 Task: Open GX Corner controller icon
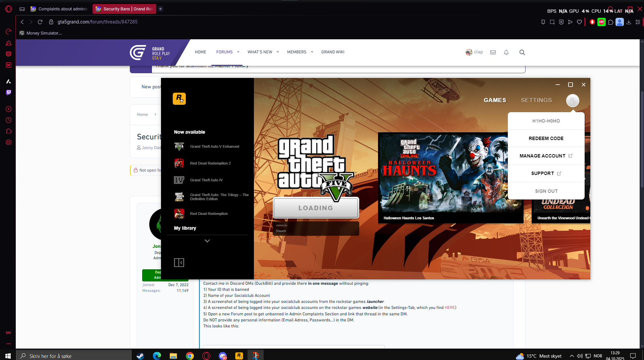(22, 9)
